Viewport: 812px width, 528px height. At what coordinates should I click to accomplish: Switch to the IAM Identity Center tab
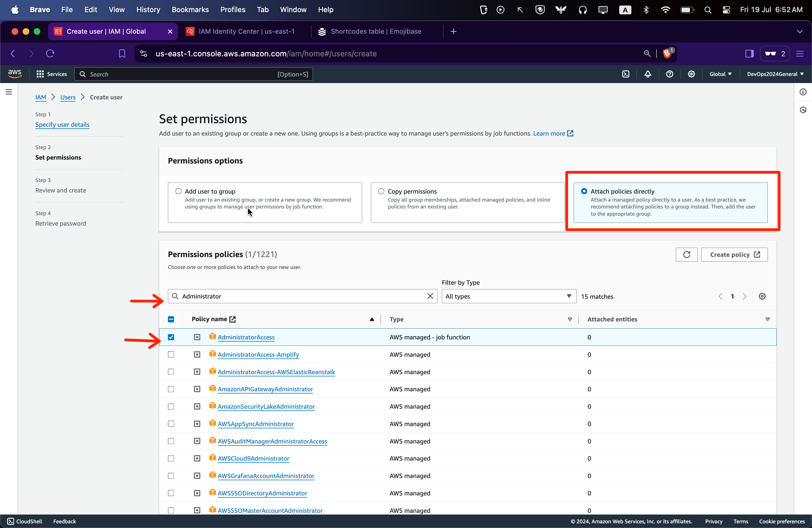[x=246, y=31]
